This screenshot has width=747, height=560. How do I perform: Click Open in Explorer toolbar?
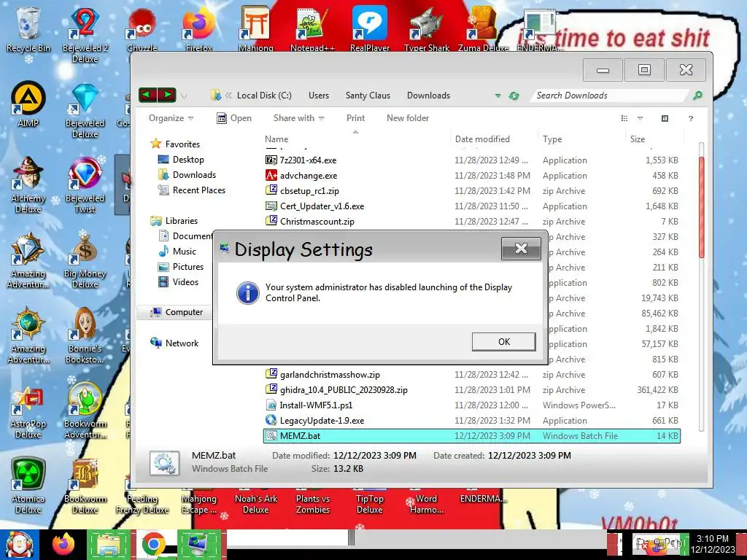234,118
